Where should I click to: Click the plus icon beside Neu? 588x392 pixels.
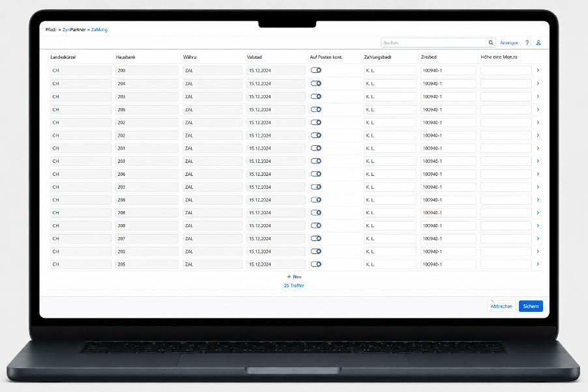tap(289, 277)
